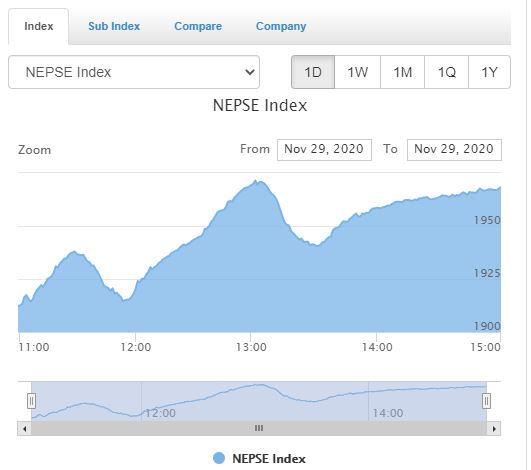Select the 1M time range

click(403, 72)
